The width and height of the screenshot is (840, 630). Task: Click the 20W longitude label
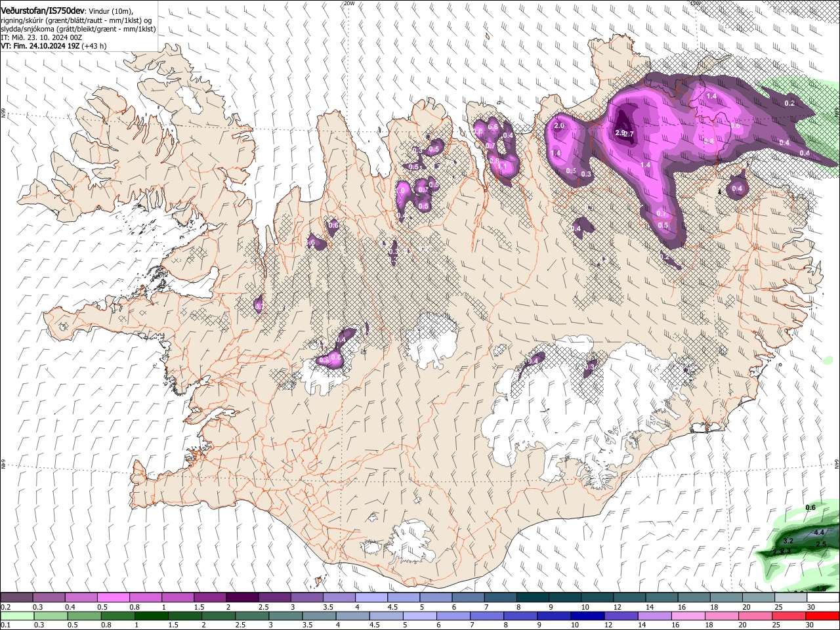(x=349, y=3)
